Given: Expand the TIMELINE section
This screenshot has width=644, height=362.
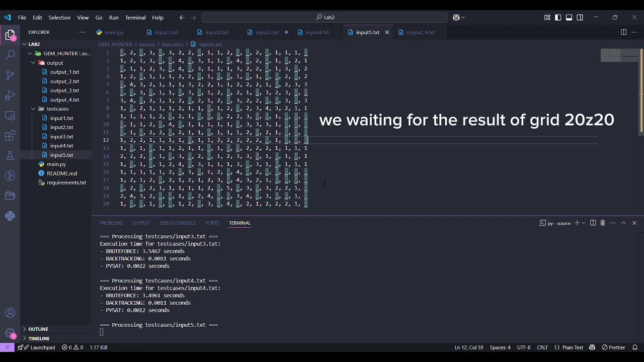Looking at the screenshot, I should click(x=55, y=338).
